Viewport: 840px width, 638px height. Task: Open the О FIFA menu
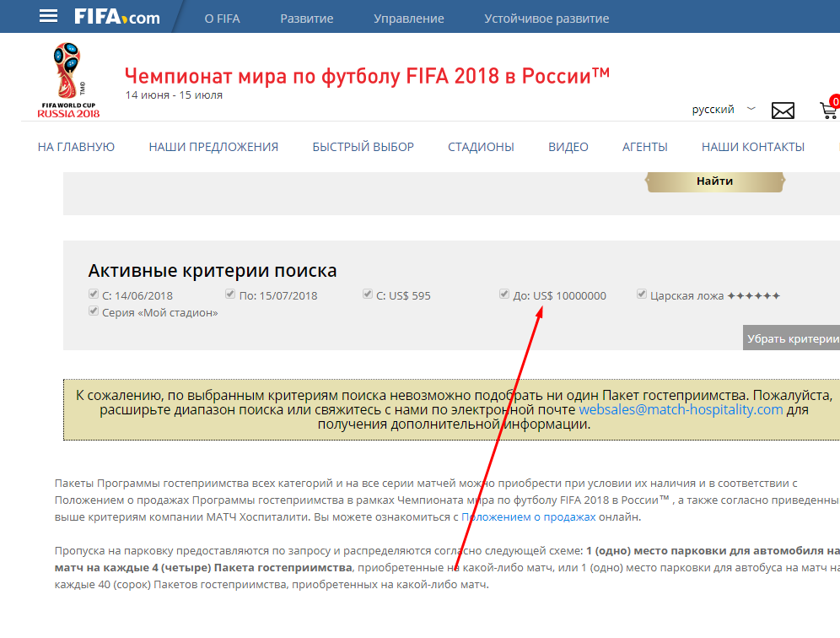223,19
